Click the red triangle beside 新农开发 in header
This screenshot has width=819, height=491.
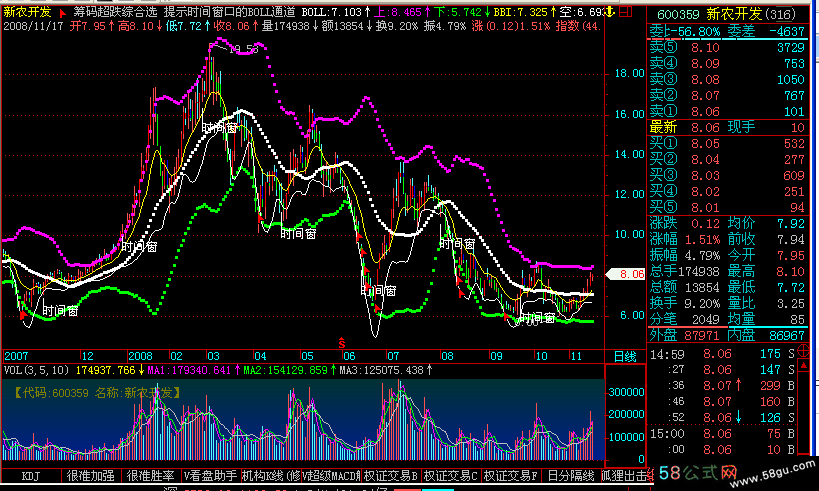coord(63,13)
